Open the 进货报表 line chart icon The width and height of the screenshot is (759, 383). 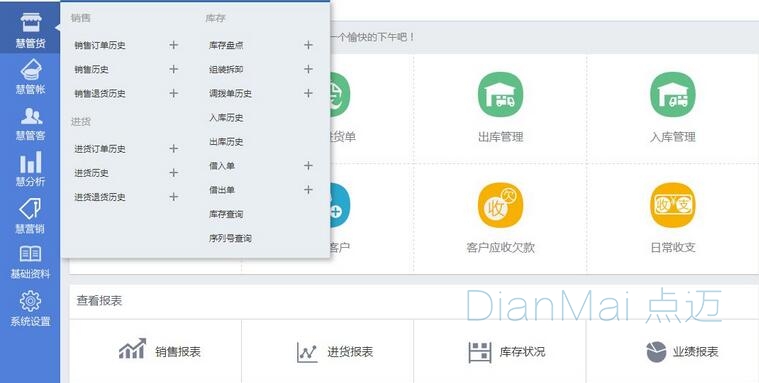point(307,352)
